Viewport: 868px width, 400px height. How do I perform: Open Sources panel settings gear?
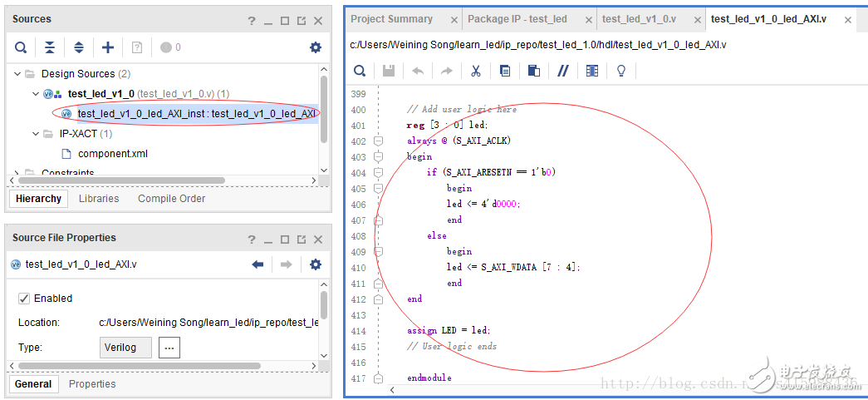point(316,47)
